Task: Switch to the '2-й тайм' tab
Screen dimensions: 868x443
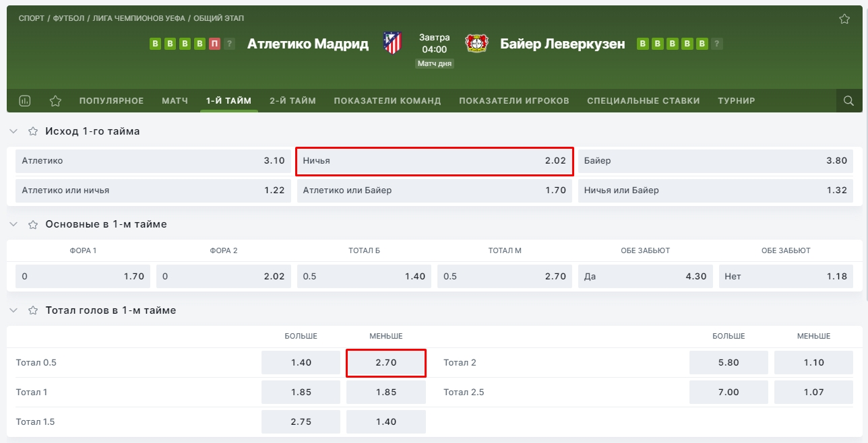Action: (x=292, y=101)
